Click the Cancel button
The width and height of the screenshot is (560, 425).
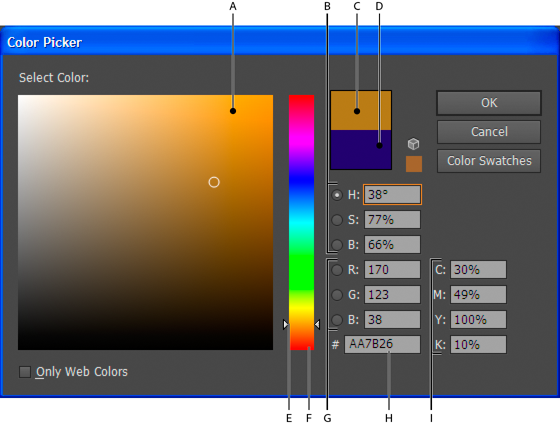coord(489,132)
